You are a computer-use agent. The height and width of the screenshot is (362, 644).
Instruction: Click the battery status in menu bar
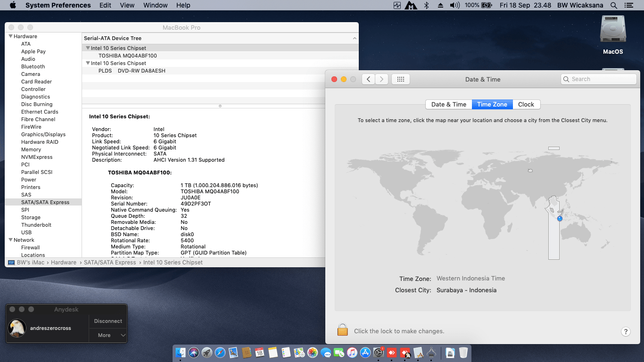pos(479,5)
